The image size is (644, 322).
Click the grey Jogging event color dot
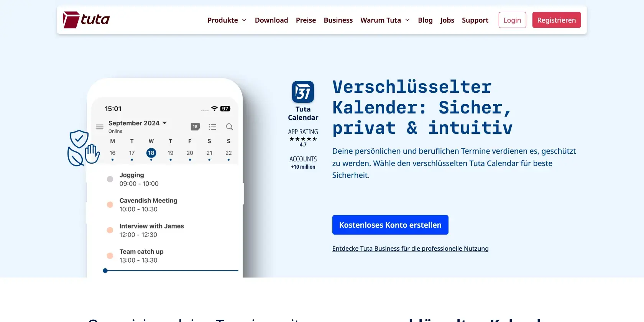click(x=110, y=179)
